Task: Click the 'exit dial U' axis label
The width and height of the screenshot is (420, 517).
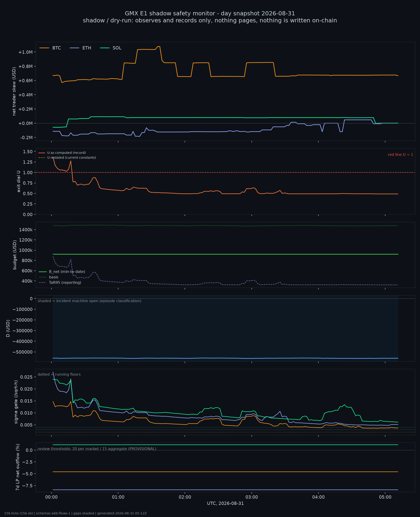Action: (x=19, y=181)
